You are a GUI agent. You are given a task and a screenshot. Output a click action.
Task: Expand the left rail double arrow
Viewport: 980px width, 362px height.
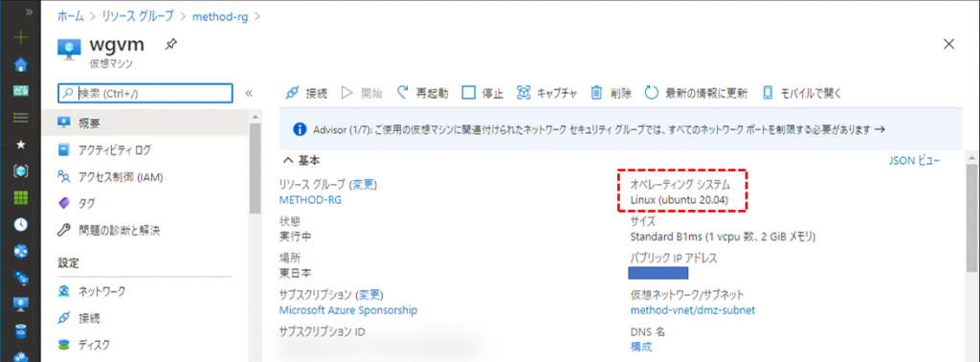click(x=28, y=11)
